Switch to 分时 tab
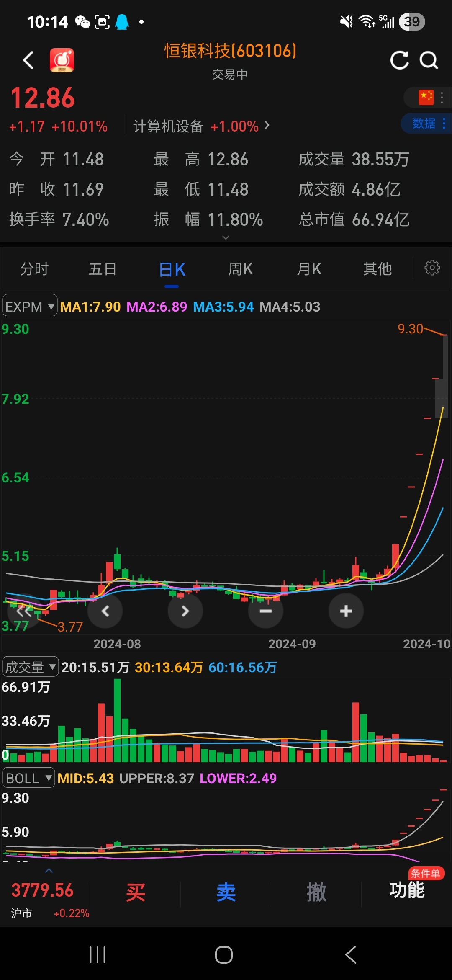This screenshot has width=452, height=980. point(34,269)
